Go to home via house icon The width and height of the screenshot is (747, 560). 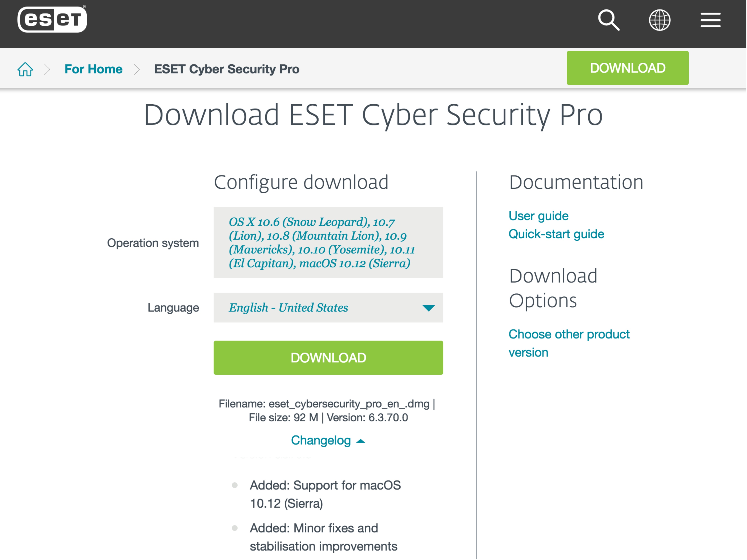pyautogui.click(x=25, y=69)
